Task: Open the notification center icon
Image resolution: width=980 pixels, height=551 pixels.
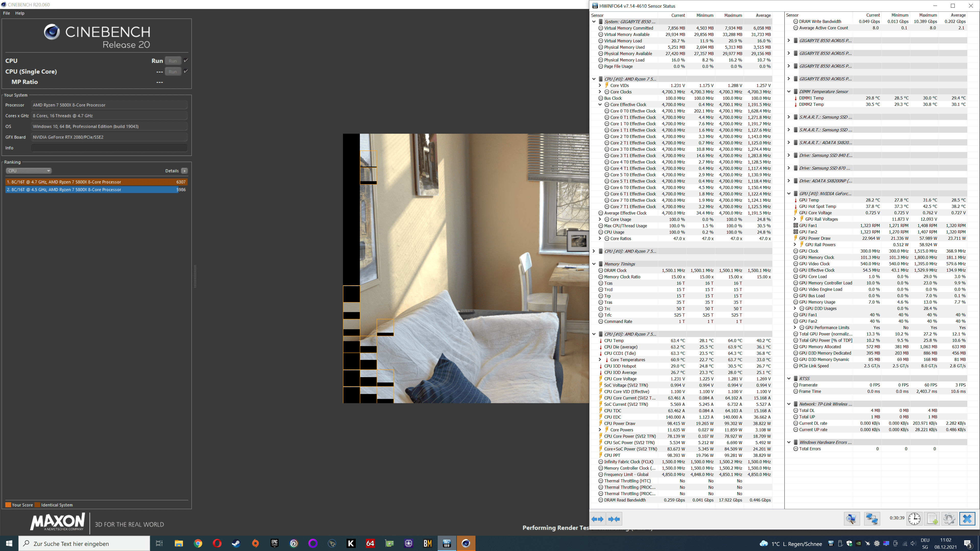Action: click(968, 543)
